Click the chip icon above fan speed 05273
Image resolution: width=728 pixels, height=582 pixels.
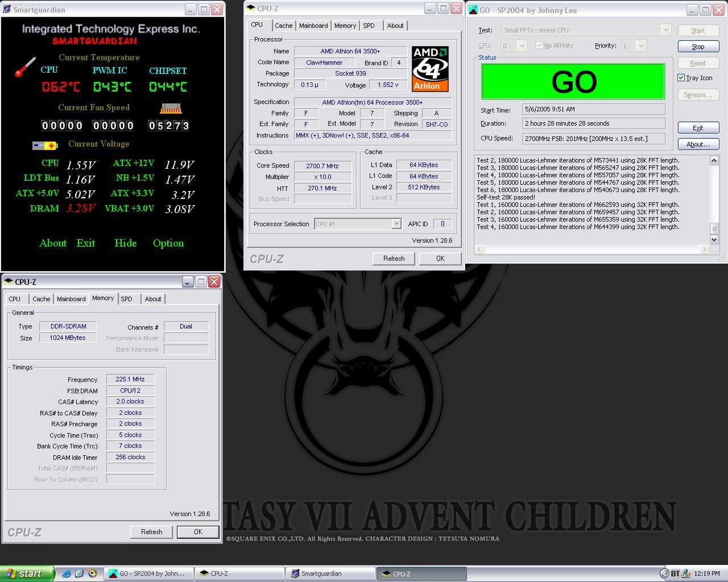(171, 108)
